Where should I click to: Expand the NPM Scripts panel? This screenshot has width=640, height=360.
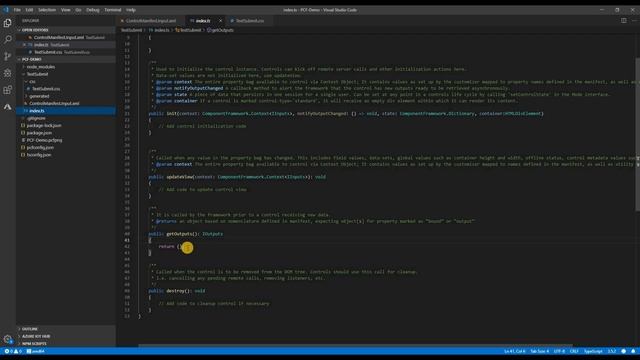pyautogui.click(x=34, y=343)
